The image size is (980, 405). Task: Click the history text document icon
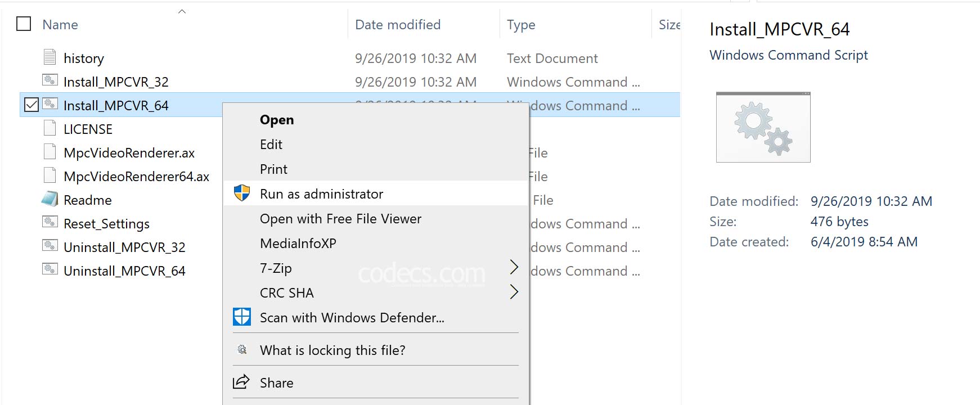pos(50,57)
